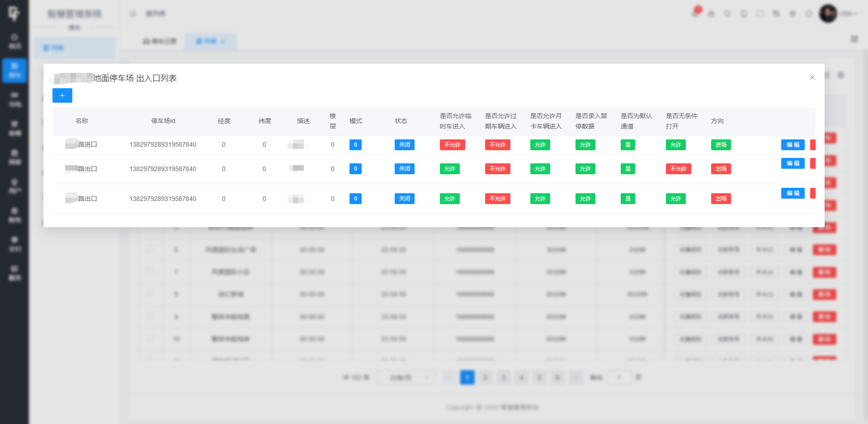Click the red delete button in 路进口 row
The height and width of the screenshot is (424, 868).
pos(813,145)
